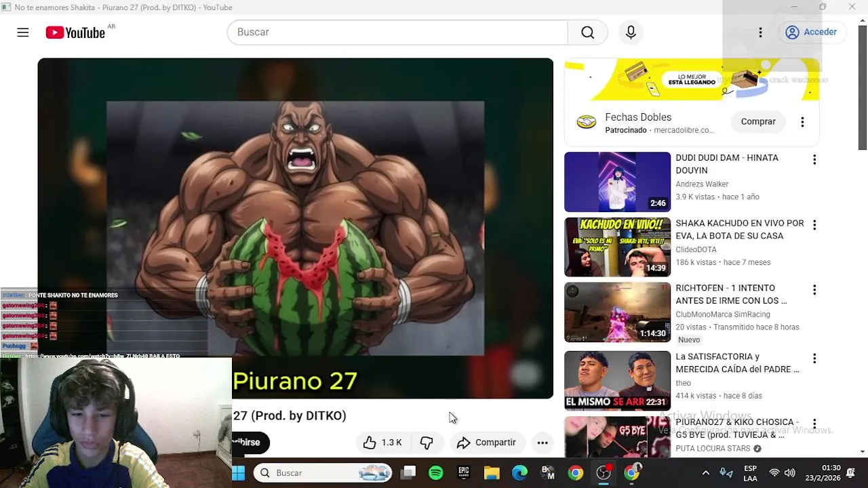Open Wi-Fi network settings in tray
Screen dimensions: 868x488
click(774, 473)
